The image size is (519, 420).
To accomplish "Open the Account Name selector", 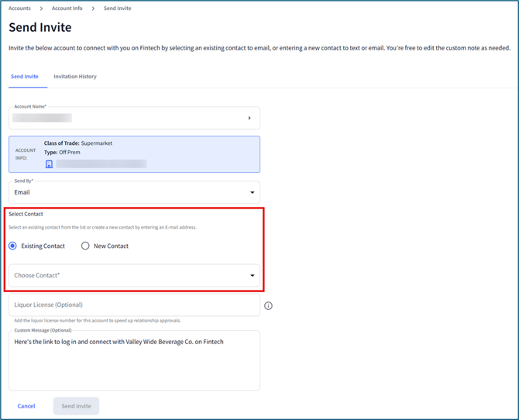I will coord(133,119).
